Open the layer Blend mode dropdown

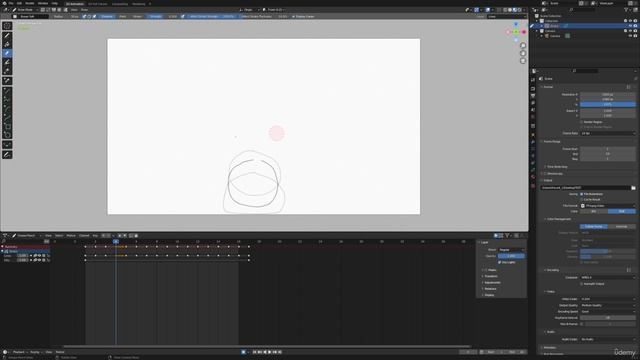(511, 250)
